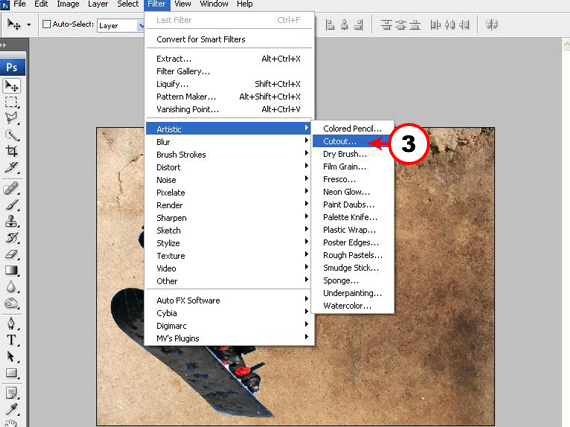Open the Window menu
This screenshot has width=570, height=427.
coord(214,4)
